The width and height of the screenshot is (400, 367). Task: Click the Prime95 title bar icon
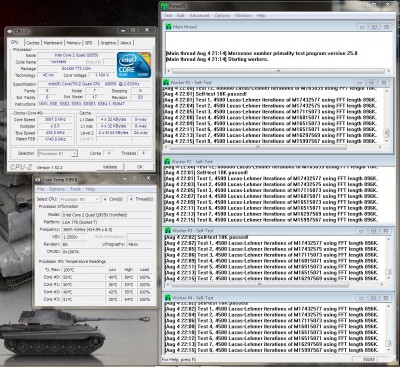pyautogui.click(x=164, y=6)
